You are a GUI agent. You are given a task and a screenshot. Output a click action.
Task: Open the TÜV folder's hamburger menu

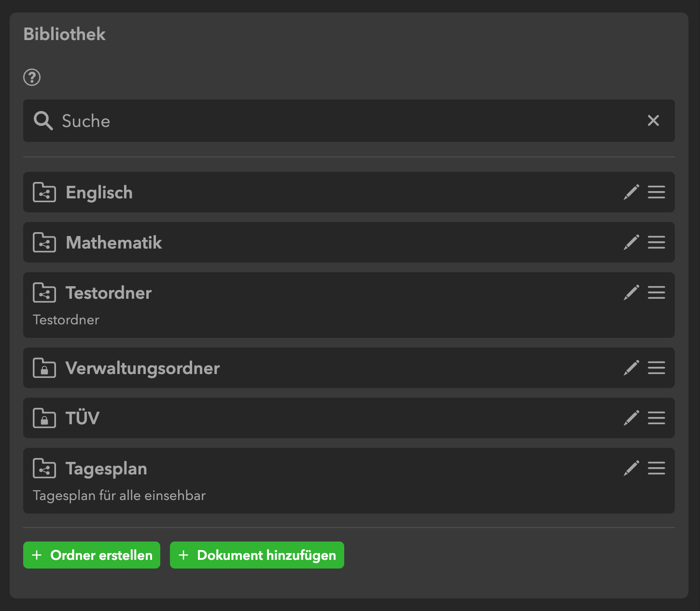tap(657, 418)
